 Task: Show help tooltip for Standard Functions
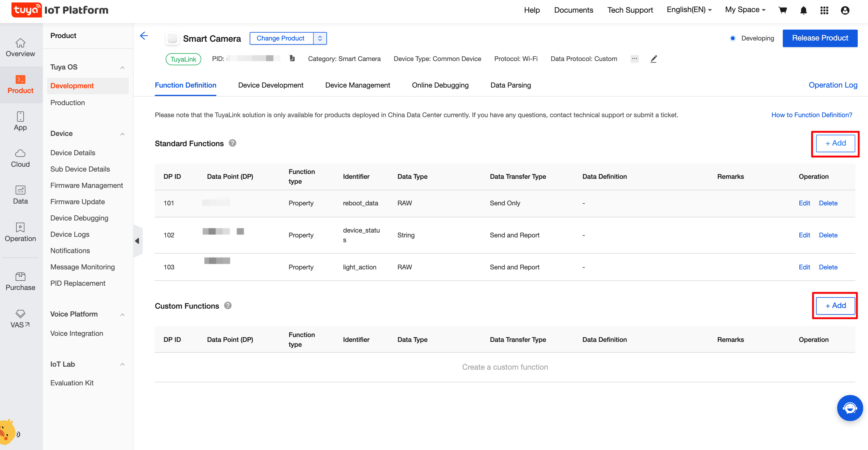(232, 143)
